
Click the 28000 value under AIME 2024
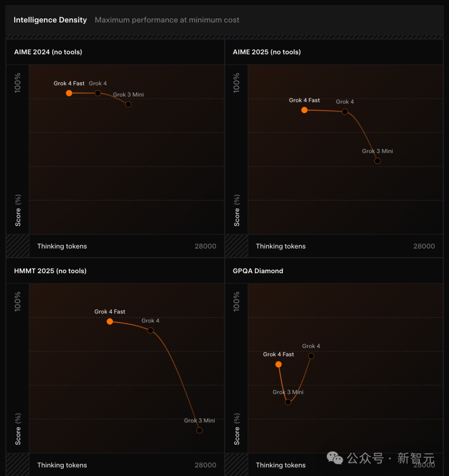click(x=205, y=246)
